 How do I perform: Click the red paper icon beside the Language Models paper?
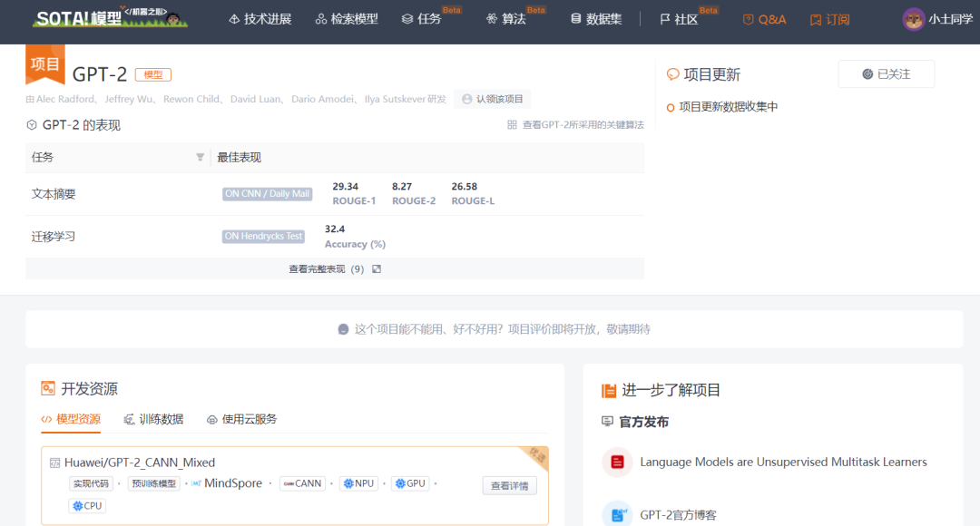[x=617, y=463]
